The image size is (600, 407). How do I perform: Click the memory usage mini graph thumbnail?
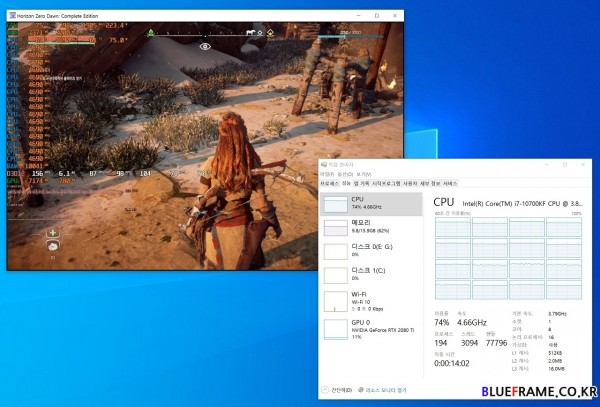tap(336, 228)
